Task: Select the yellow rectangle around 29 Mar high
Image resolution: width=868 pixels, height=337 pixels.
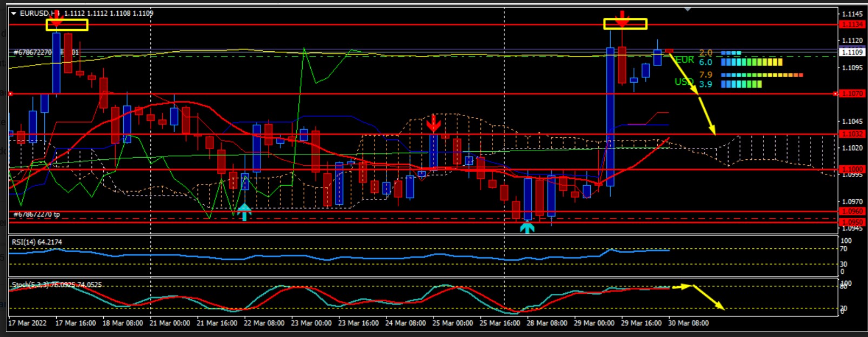Action: [x=625, y=24]
